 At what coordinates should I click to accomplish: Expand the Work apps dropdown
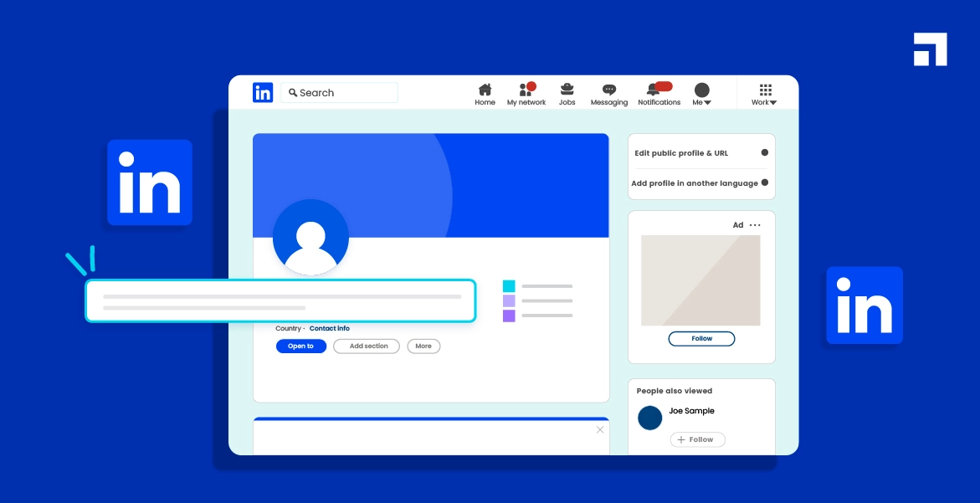coord(764,95)
